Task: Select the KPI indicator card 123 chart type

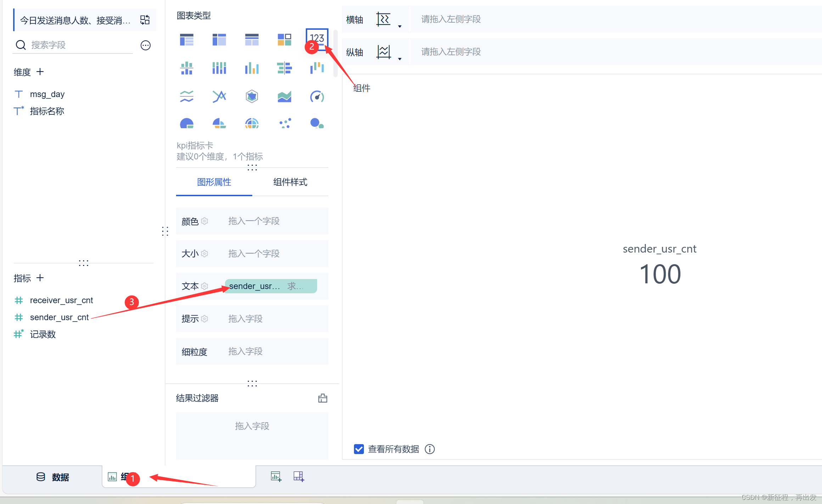Action: click(x=317, y=39)
